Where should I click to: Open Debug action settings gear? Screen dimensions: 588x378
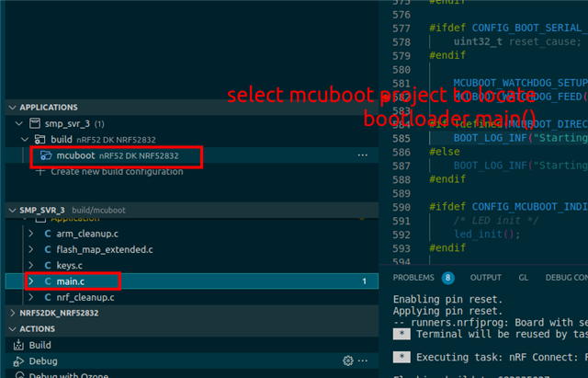[348, 361]
